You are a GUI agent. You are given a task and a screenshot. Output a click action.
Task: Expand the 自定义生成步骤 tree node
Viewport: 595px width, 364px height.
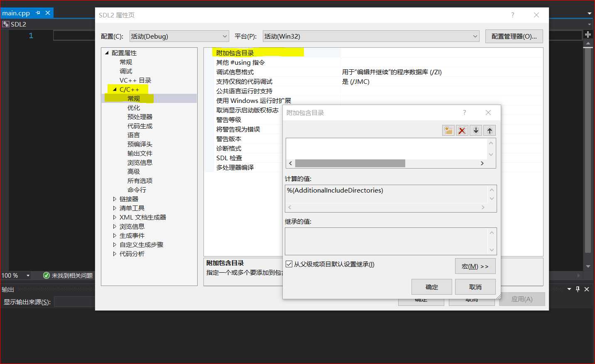click(x=115, y=244)
